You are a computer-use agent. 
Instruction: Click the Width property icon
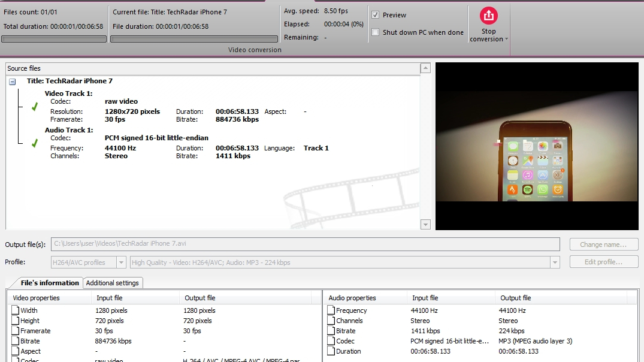coord(15,310)
